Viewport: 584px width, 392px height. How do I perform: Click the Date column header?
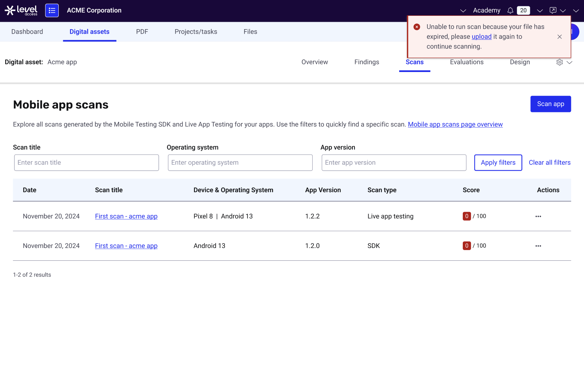(30, 190)
